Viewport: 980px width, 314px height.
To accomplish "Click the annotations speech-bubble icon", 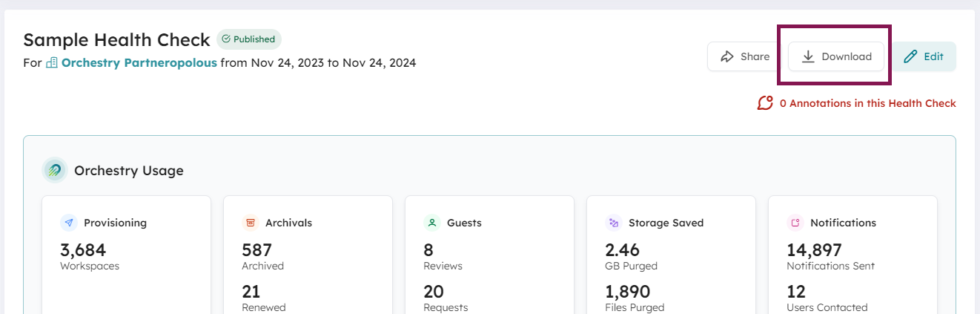I will tap(765, 103).
